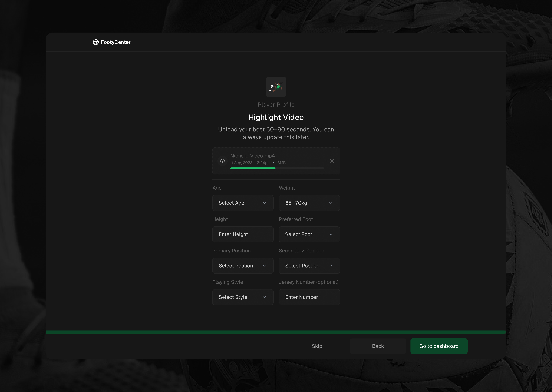Click the chevron in the Weight dropdown
This screenshot has height=392, width=552.
pos(331,203)
